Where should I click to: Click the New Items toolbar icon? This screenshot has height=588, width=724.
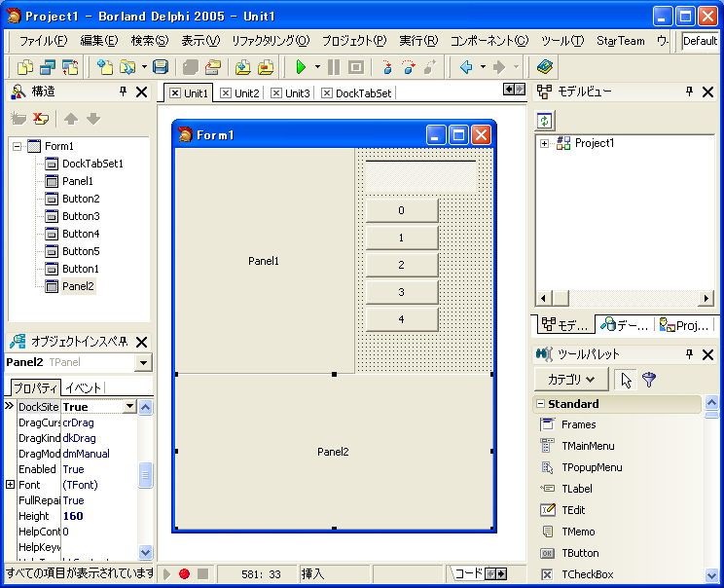tap(105, 67)
